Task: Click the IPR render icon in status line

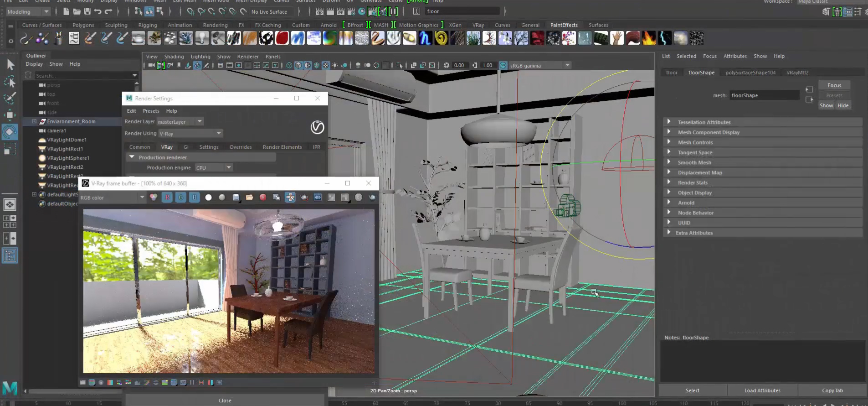Action: (340, 12)
